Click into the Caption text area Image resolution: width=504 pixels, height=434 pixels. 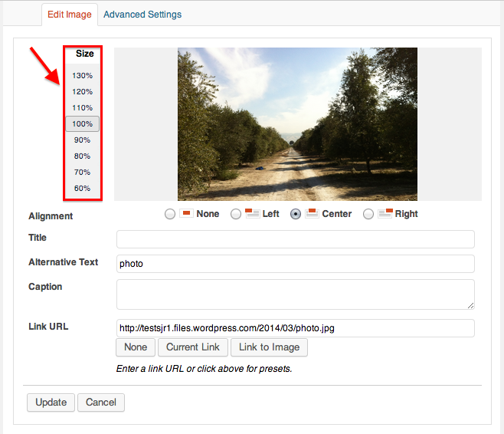[295, 294]
